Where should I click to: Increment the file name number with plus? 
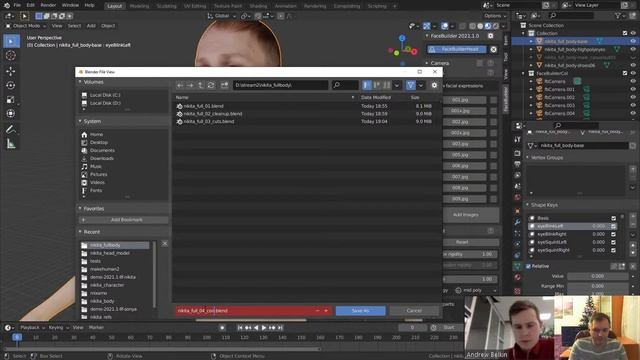pyautogui.click(x=326, y=311)
